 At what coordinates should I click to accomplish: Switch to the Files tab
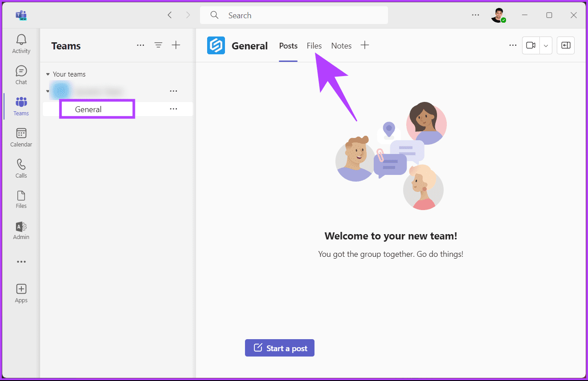tap(314, 46)
